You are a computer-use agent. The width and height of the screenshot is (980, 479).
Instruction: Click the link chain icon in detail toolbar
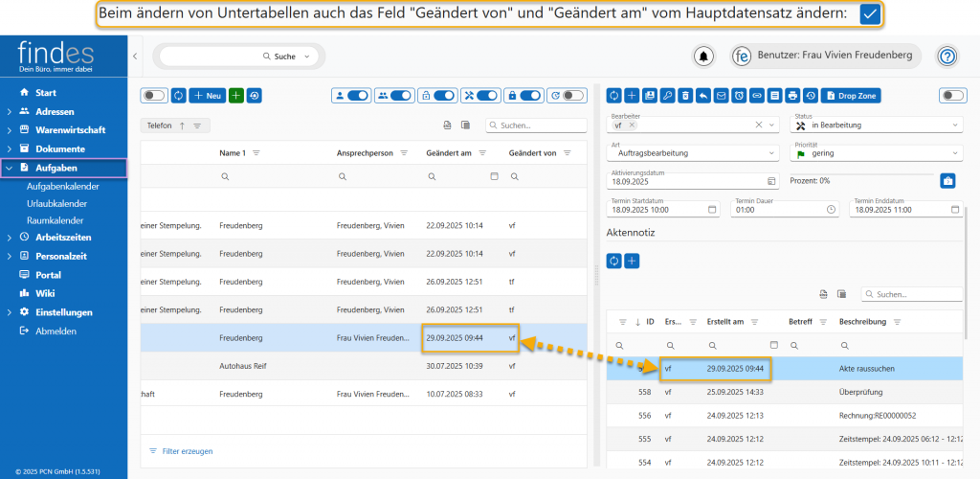tap(756, 95)
